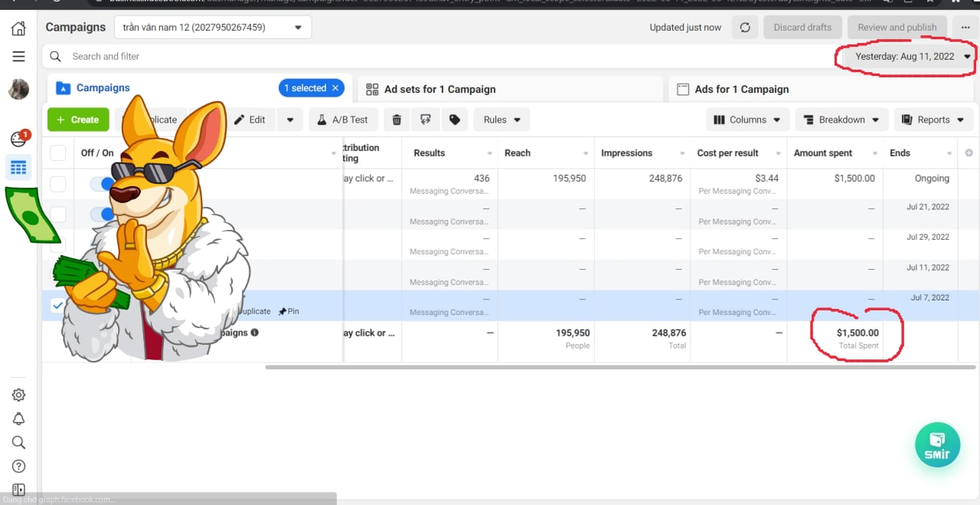Toggle off the Ongoing campaign switch
Screen dimensions: 980x505
(102, 184)
